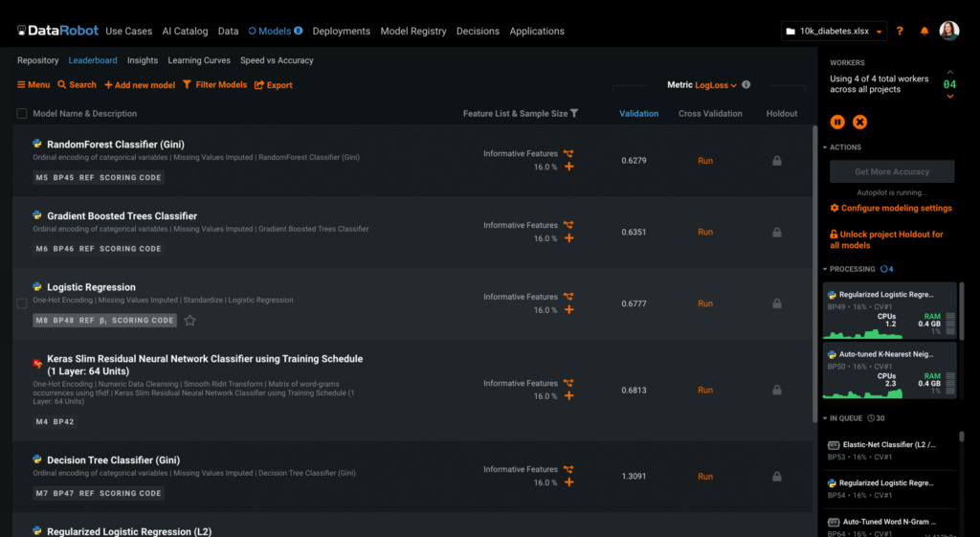
Task: Open the Auto-tuned K-Nearest Neighbors BP50 job
Action: tap(889, 369)
